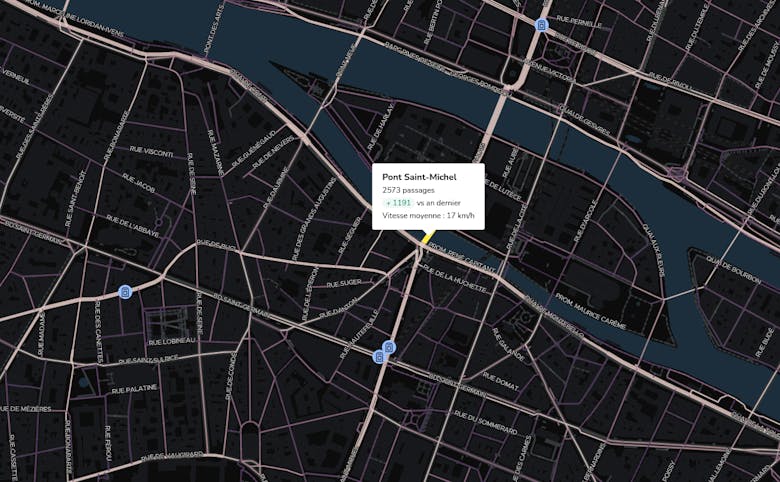Click the Rue de l'Abbaye street label

click(133, 226)
